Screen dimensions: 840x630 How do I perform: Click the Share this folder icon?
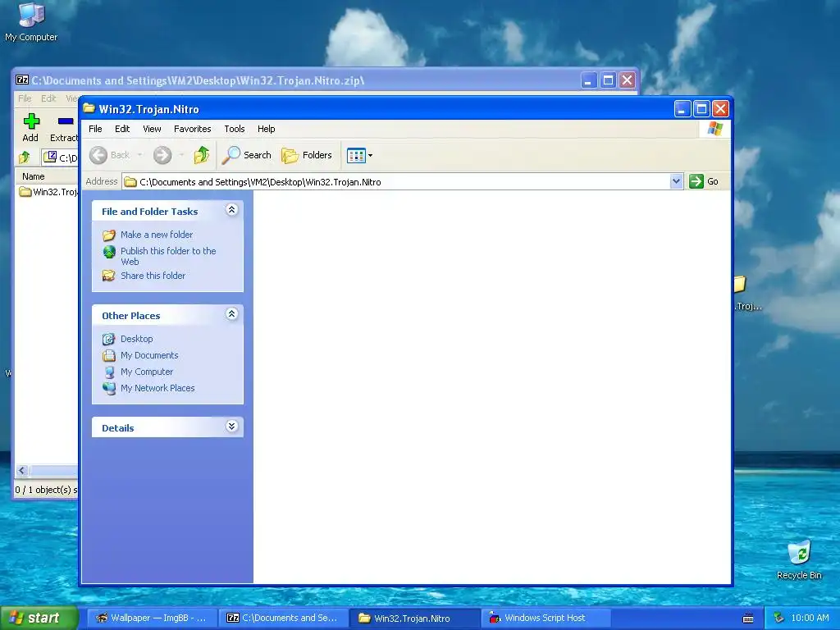109,276
